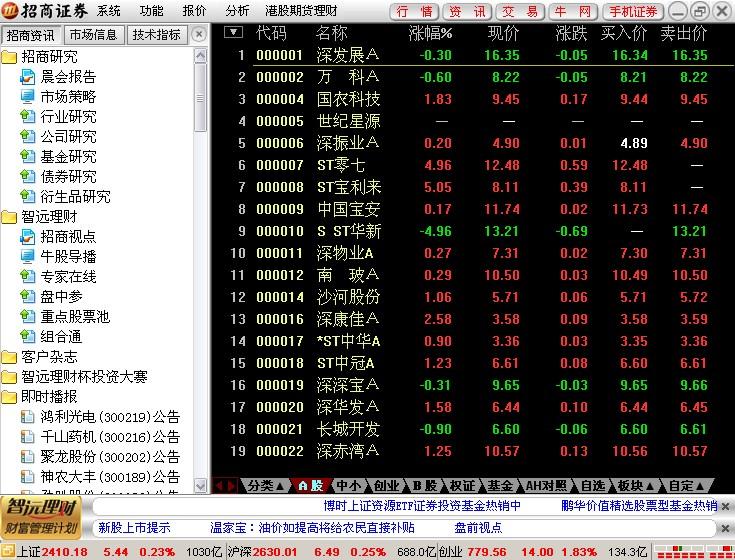Select the 招商资讯 tab

30,35
